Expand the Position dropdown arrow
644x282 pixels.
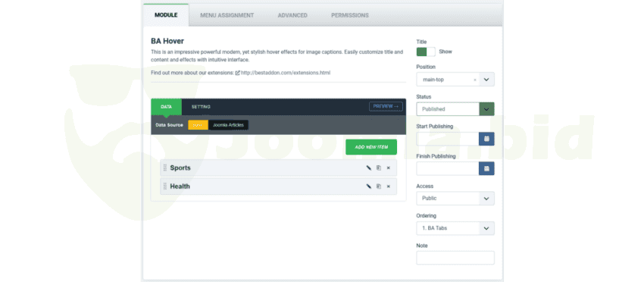click(x=486, y=80)
